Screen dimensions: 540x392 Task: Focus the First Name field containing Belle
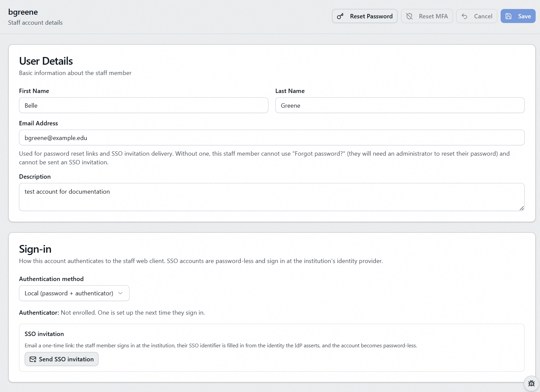[x=144, y=105]
